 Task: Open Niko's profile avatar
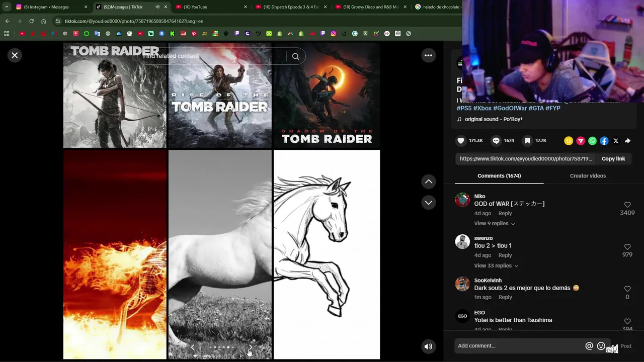pos(462,200)
